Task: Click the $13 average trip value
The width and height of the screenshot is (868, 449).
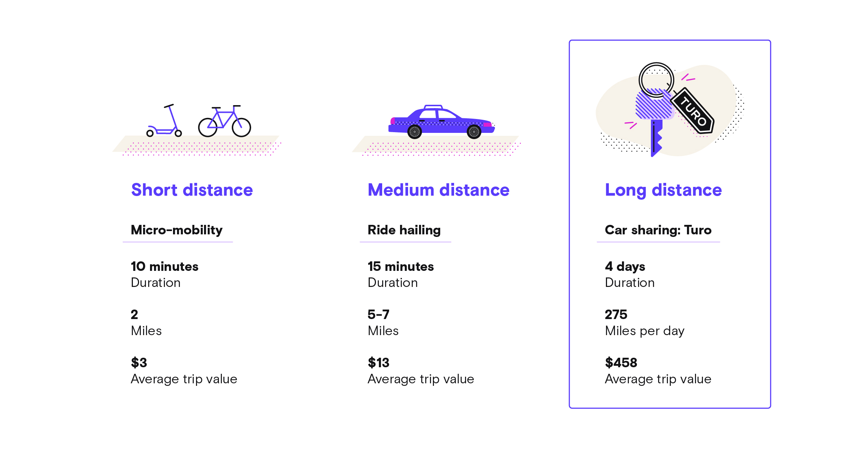Action: 379,362
